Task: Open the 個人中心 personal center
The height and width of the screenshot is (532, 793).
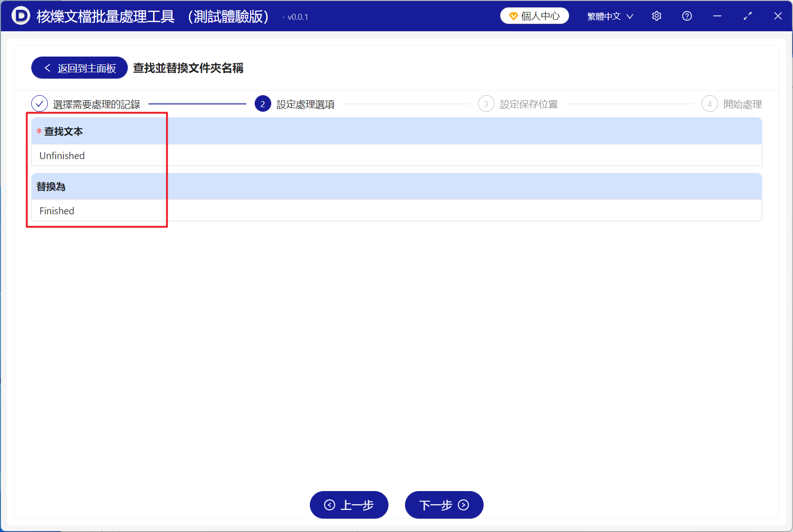Action: pos(534,16)
